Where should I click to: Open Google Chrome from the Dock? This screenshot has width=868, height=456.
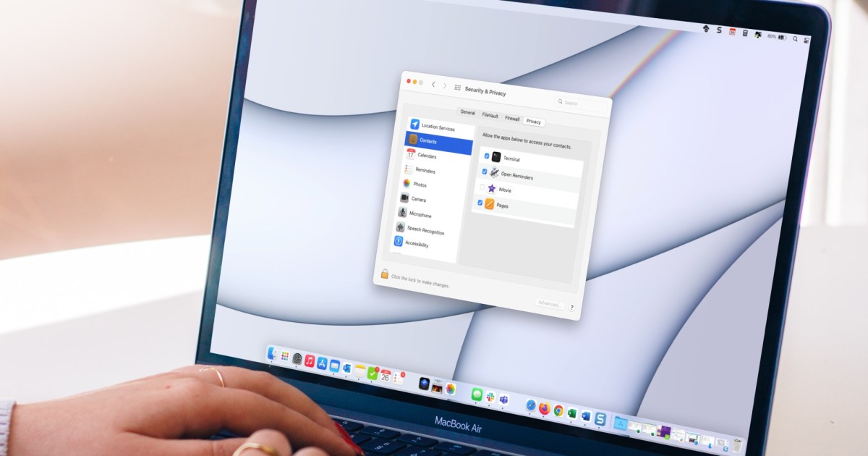pos(558,411)
